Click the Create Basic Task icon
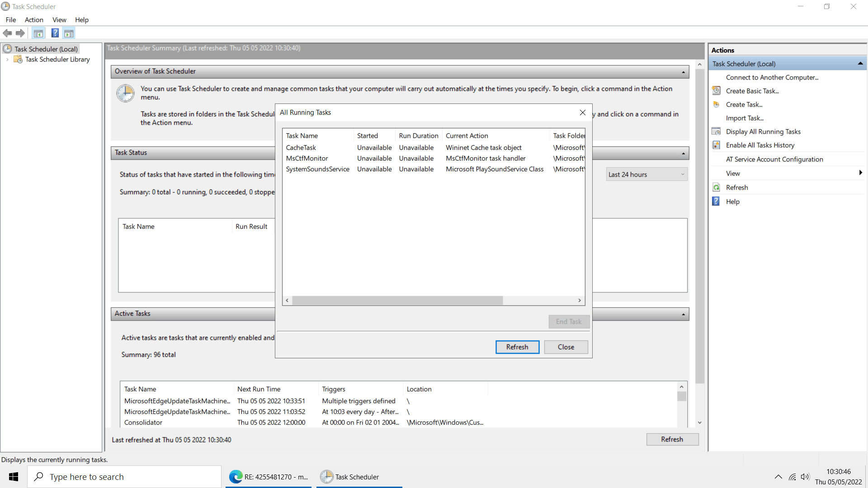The height and width of the screenshot is (488, 868). click(x=716, y=91)
